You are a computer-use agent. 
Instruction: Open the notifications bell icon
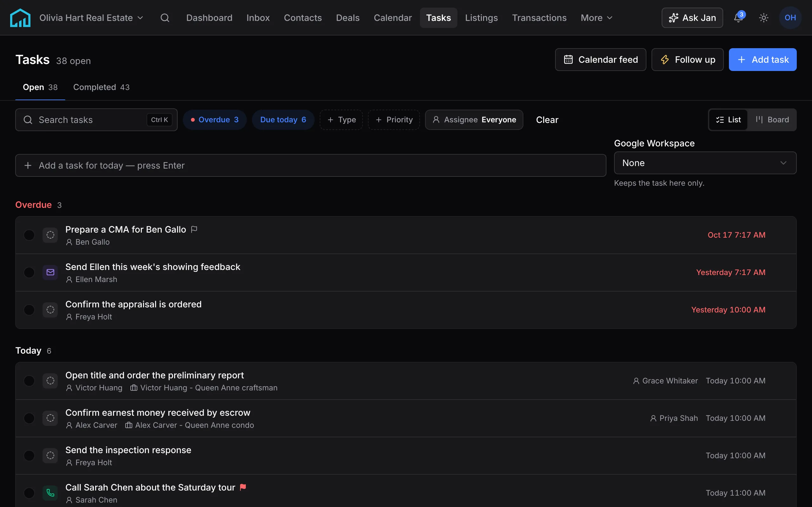pos(738,18)
